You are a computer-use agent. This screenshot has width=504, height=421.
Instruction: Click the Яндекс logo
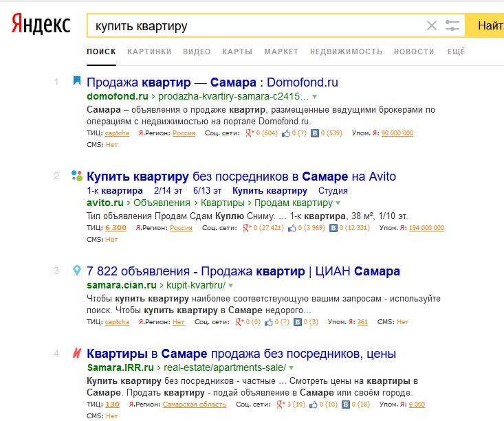41,25
